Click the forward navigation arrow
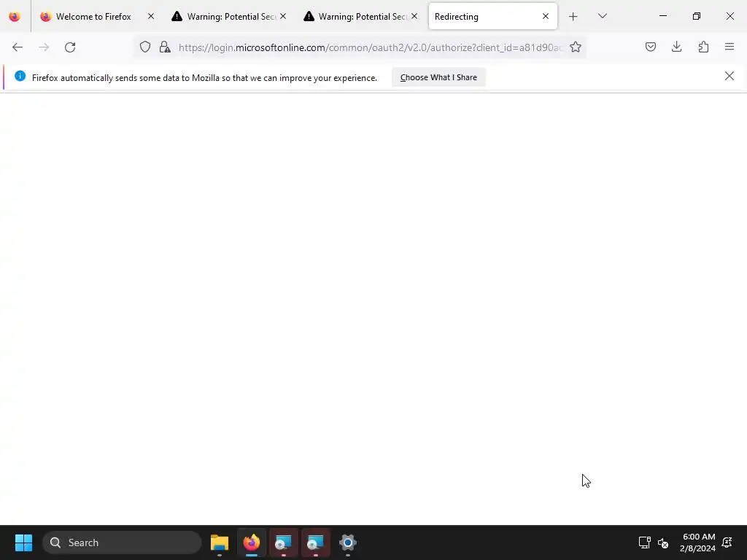This screenshot has width=747, height=560. (44, 47)
